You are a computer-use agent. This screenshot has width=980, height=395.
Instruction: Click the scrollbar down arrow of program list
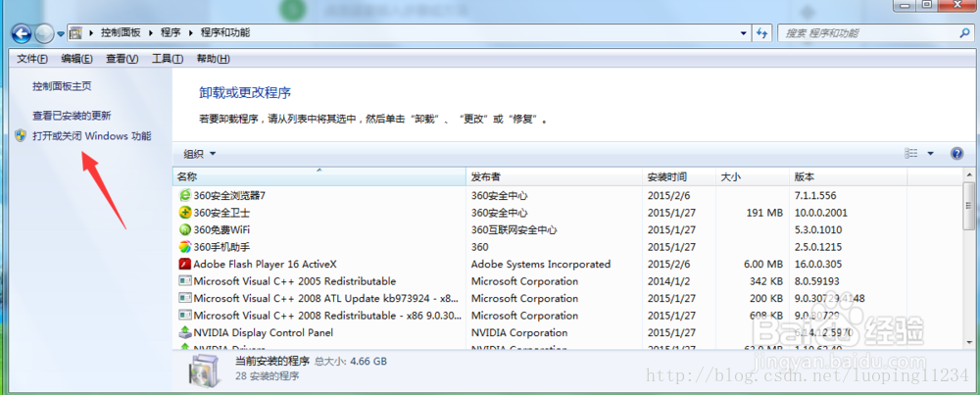coord(969,341)
